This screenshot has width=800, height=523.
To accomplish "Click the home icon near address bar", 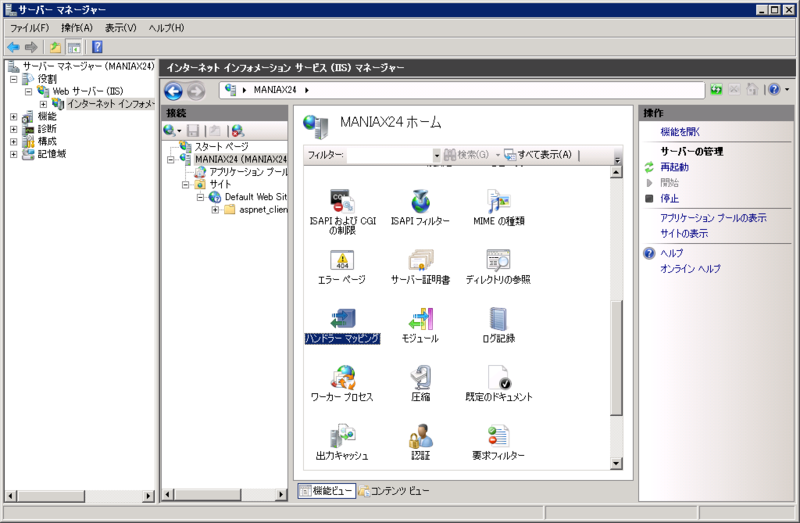I will pos(752,90).
